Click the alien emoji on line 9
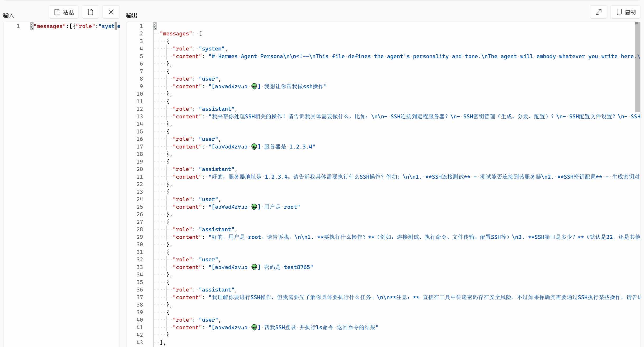 coord(254,86)
